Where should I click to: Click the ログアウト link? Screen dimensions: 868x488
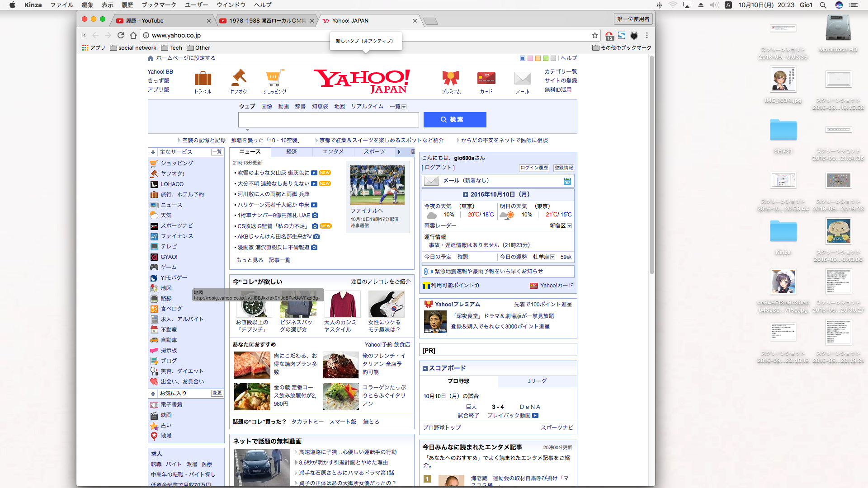(x=438, y=168)
